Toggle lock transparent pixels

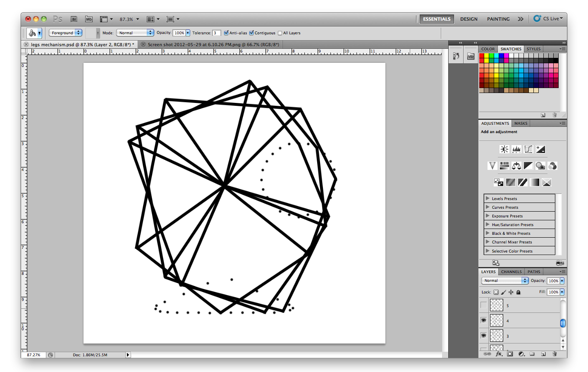(496, 292)
